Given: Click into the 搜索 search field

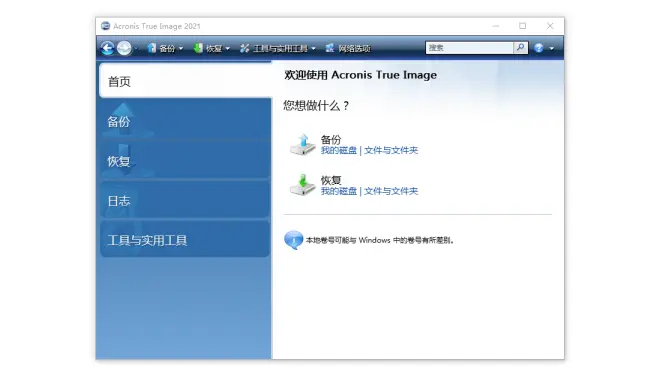Looking at the screenshot, I should pos(470,48).
